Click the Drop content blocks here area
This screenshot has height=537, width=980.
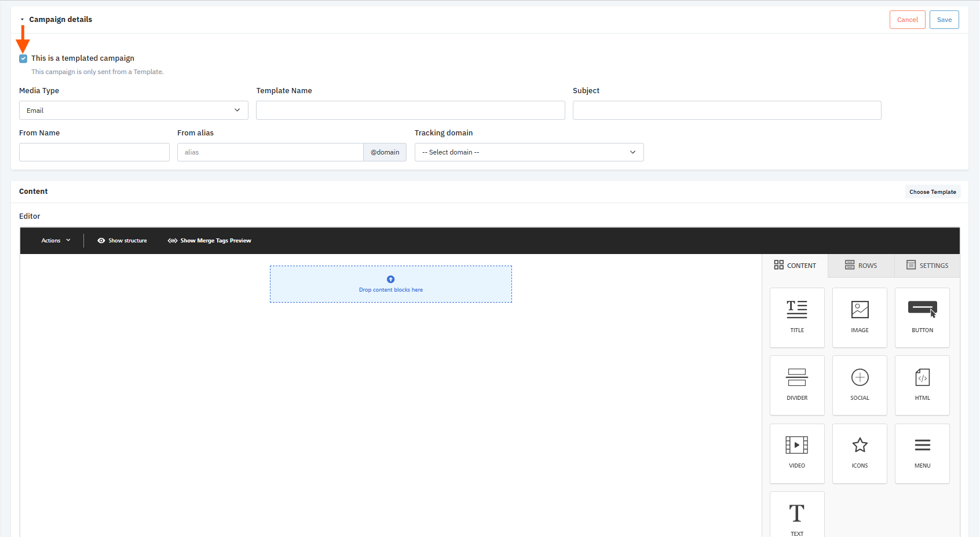[x=391, y=284]
